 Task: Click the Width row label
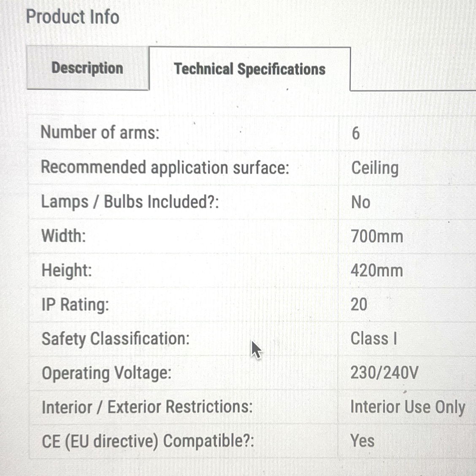click(x=64, y=235)
